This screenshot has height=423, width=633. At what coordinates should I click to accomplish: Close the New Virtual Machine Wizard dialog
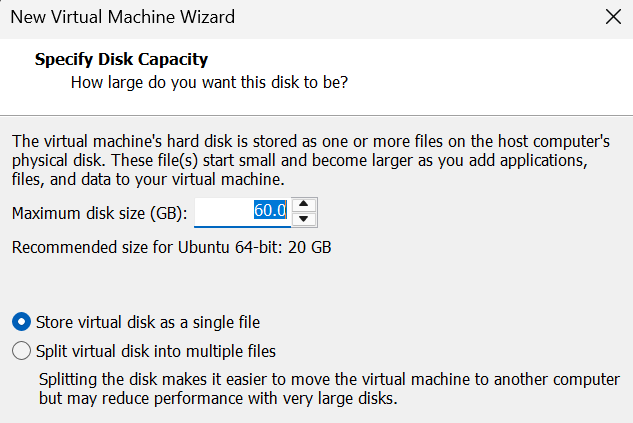click(613, 16)
